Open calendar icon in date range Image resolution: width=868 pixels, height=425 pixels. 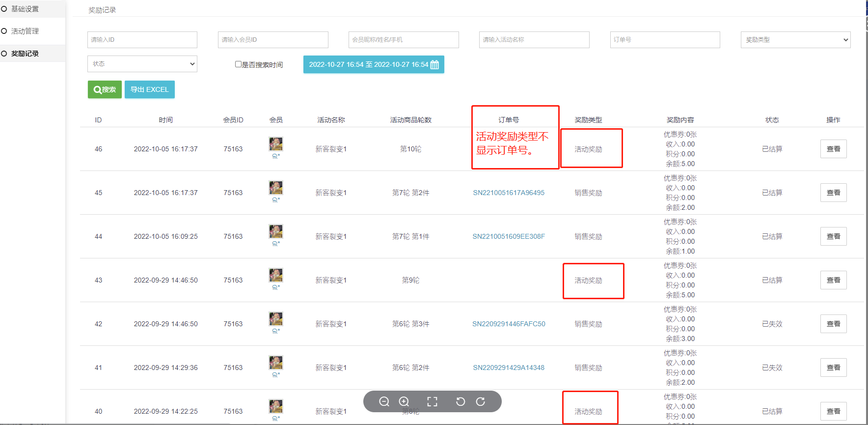point(434,65)
